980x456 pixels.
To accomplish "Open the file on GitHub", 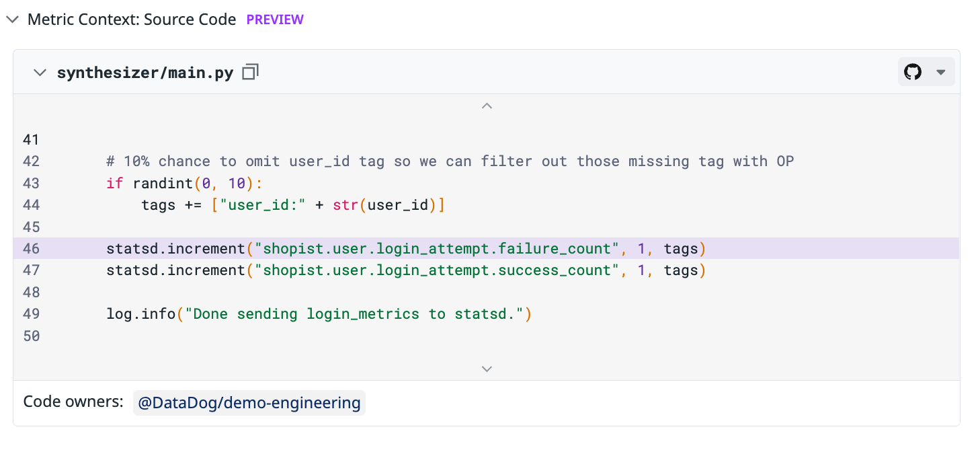I will point(913,72).
